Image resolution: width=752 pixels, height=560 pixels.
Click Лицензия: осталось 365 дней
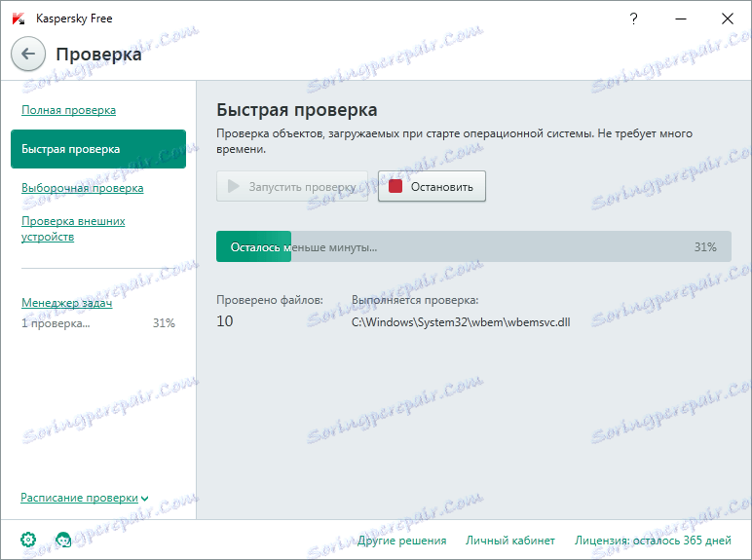[x=653, y=541]
